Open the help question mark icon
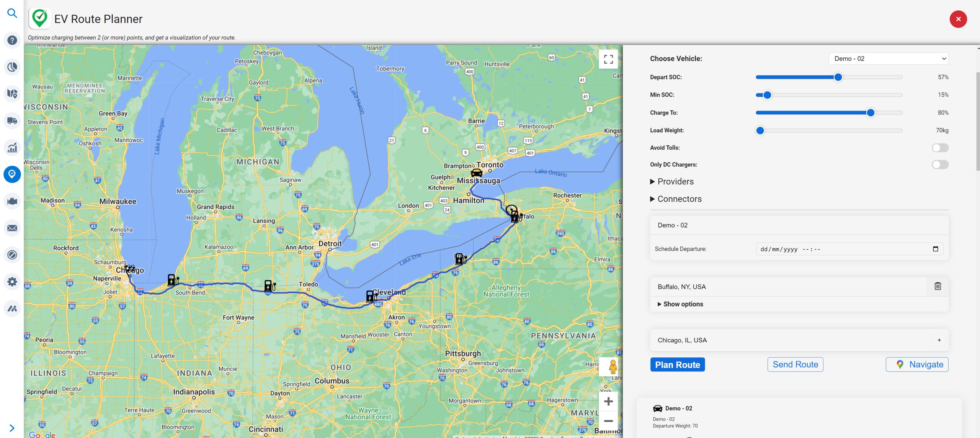This screenshot has height=438, width=980. tap(12, 40)
